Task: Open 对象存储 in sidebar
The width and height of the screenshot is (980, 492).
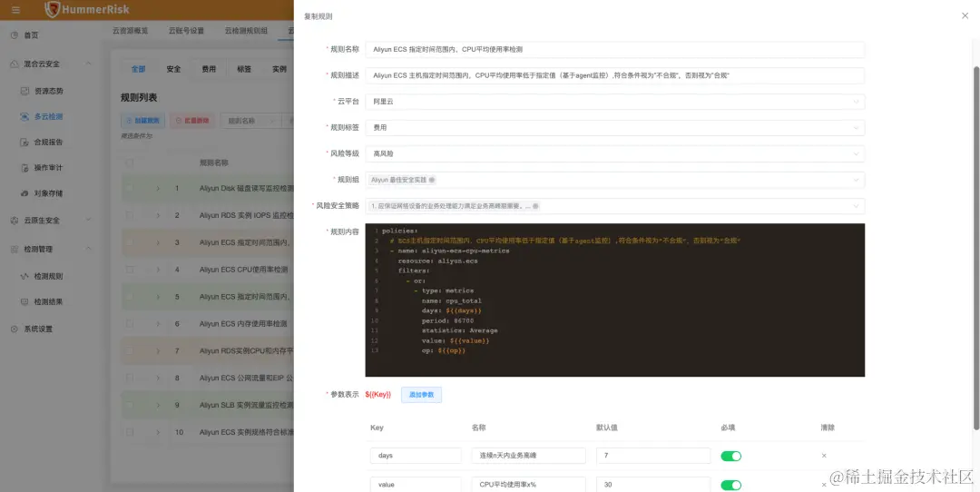Action: (49, 193)
